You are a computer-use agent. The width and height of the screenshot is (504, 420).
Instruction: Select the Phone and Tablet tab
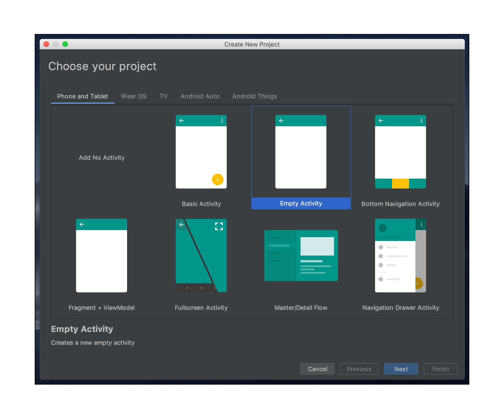coord(82,96)
